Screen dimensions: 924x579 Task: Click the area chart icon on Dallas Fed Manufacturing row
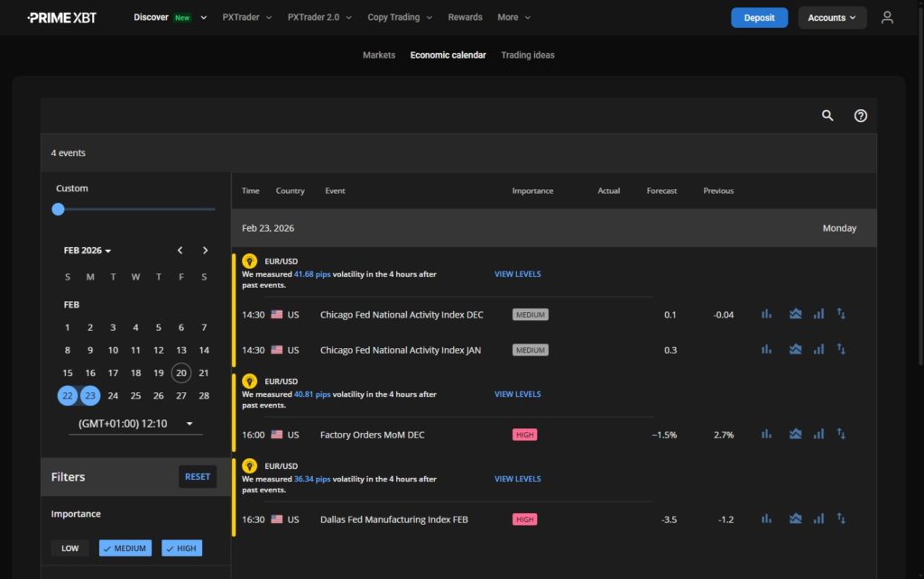(795, 519)
